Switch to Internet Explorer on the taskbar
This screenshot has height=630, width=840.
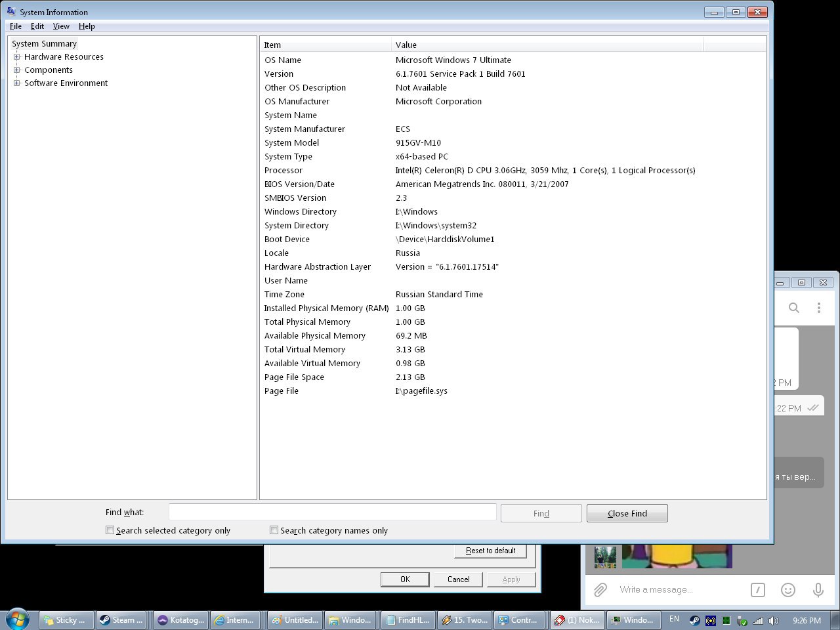[235, 619]
